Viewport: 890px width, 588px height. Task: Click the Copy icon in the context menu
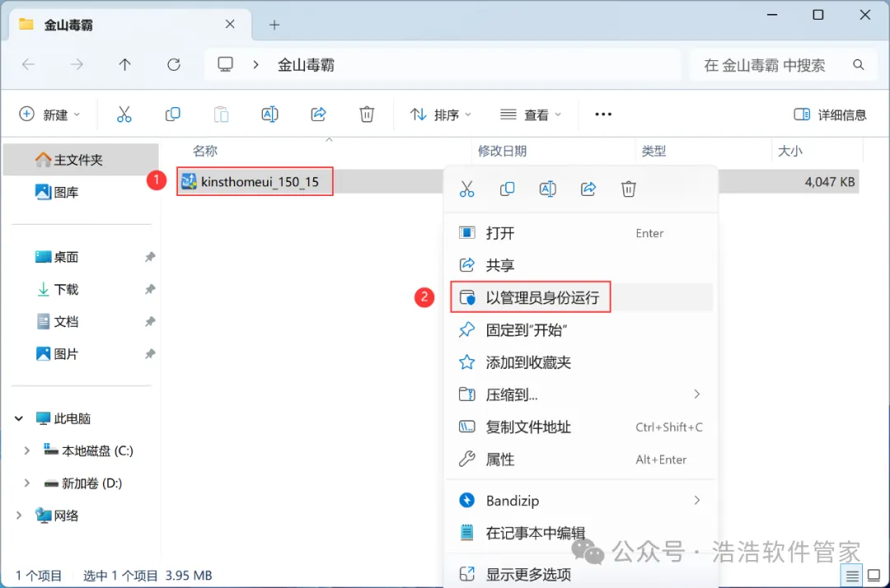pos(507,189)
